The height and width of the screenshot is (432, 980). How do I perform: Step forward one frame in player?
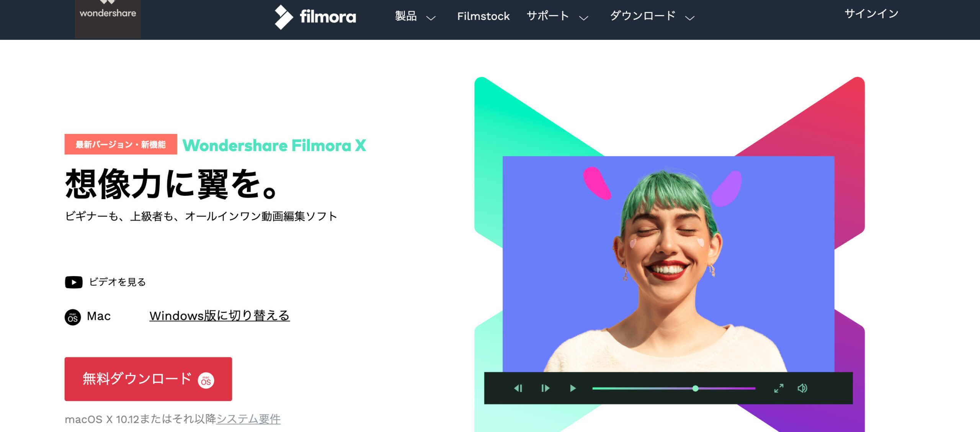[x=546, y=388]
